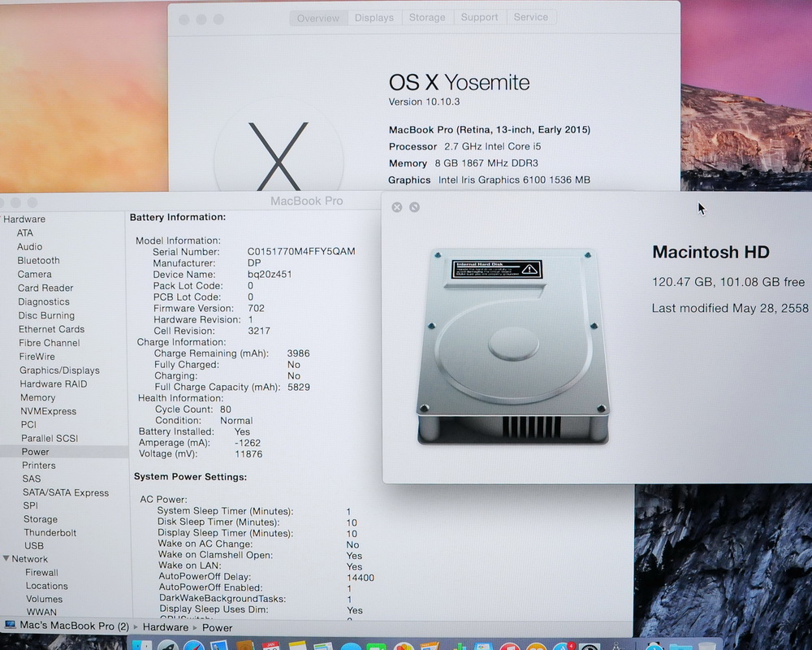Click the Macintosh HD hard disk icon

coord(513,346)
